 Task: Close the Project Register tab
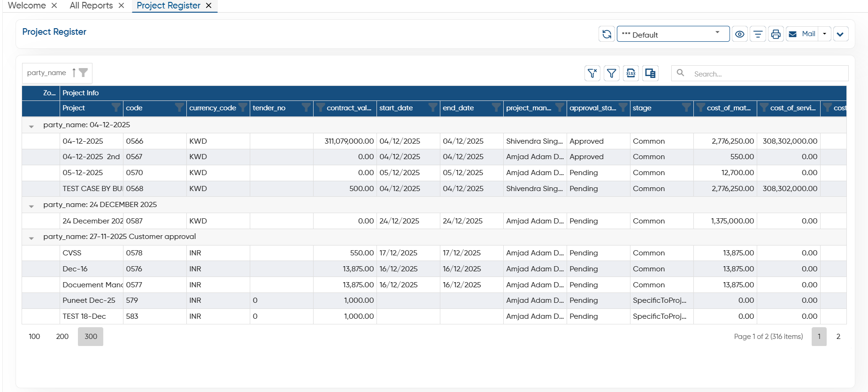click(x=208, y=6)
